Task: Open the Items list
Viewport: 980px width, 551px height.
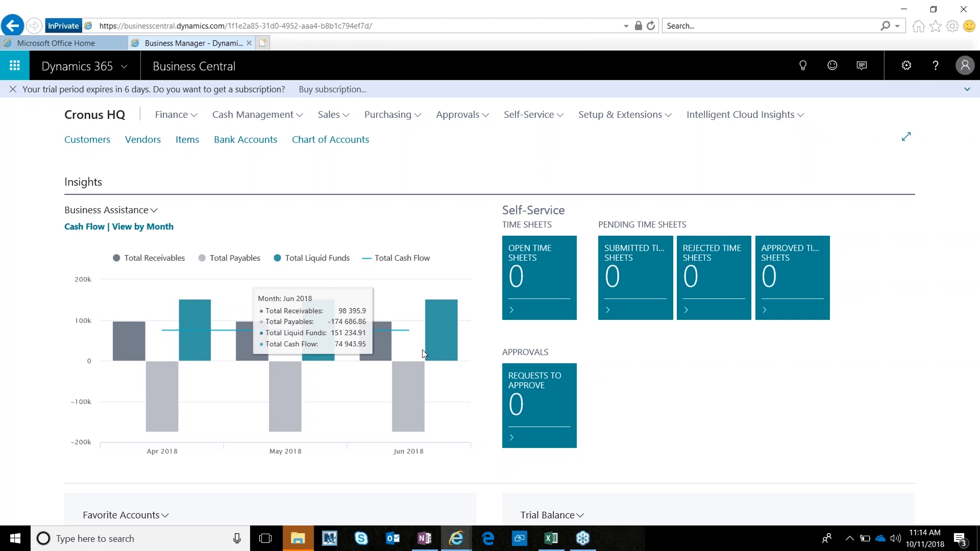Action: pos(187,139)
